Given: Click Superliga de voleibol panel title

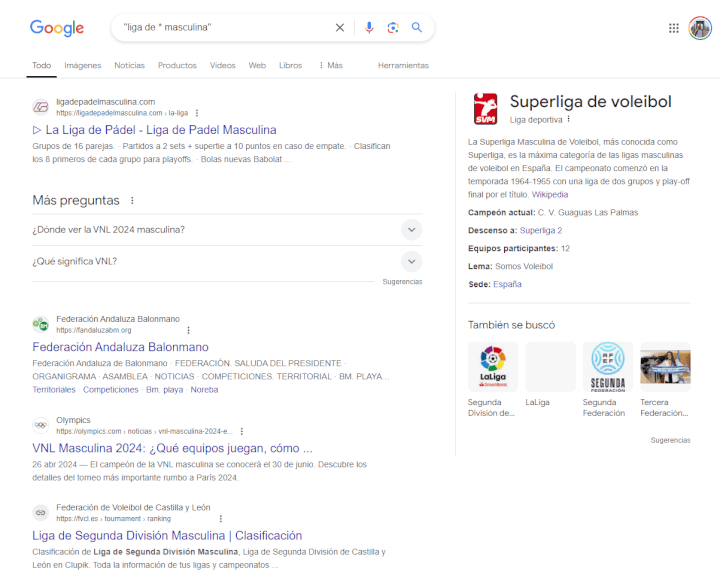Looking at the screenshot, I should point(591,101).
